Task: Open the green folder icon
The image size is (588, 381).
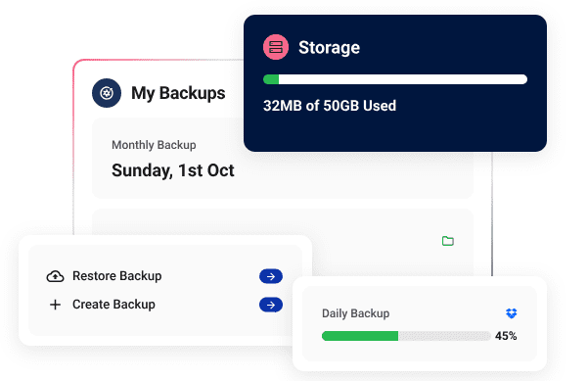Action: point(448,241)
